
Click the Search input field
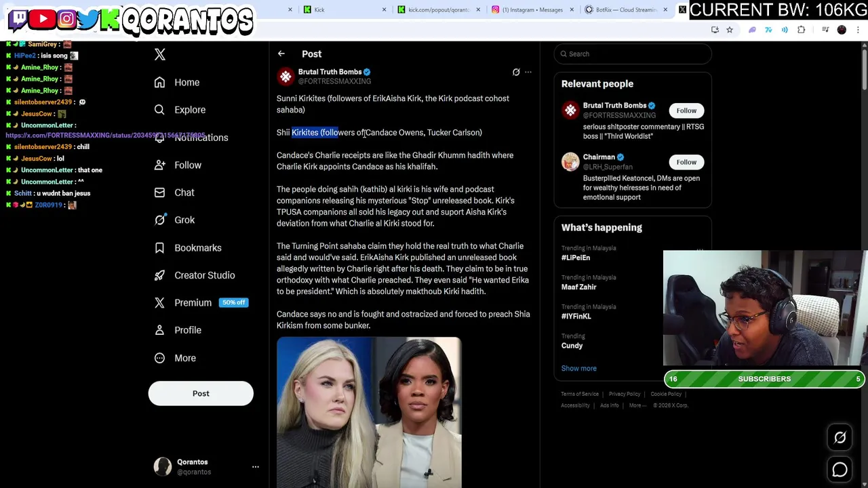[x=633, y=54]
